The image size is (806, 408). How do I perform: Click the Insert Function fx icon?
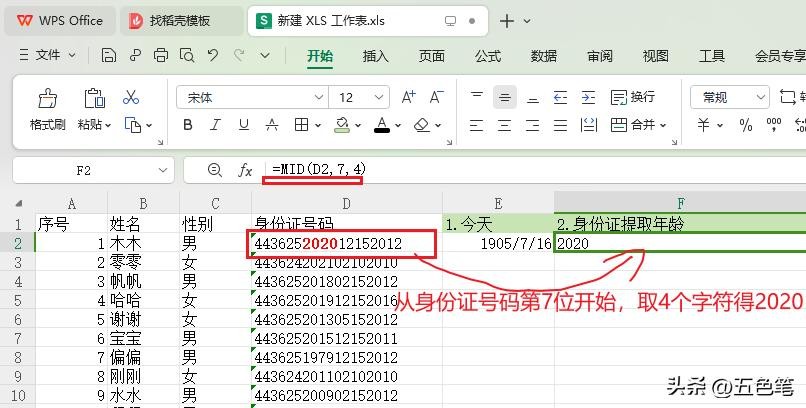click(245, 170)
